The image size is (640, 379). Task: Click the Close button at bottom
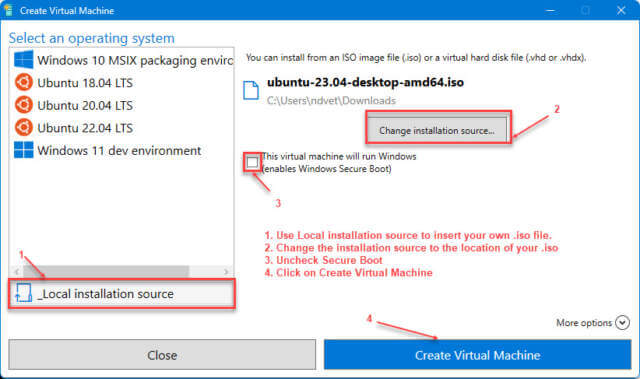pos(162,355)
